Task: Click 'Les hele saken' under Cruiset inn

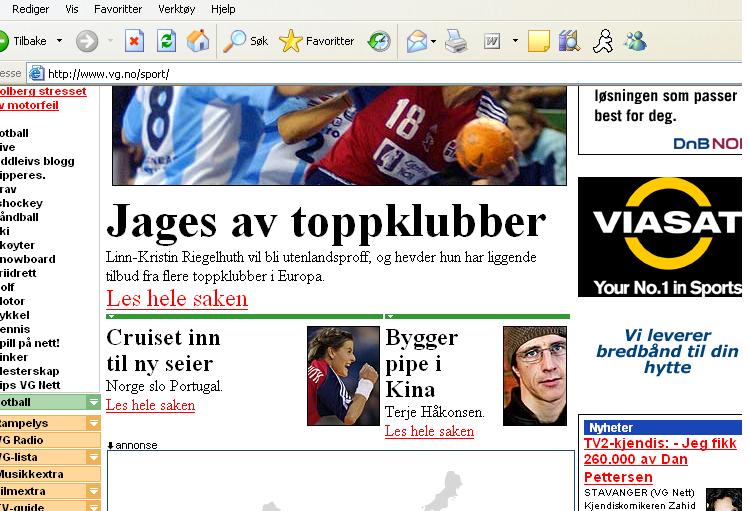Action: (x=150, y=405)
